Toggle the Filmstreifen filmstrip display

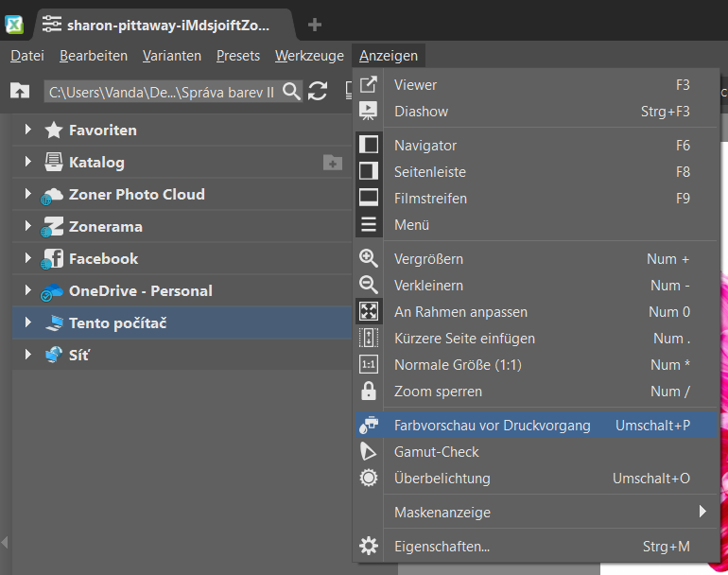(430, 199)
